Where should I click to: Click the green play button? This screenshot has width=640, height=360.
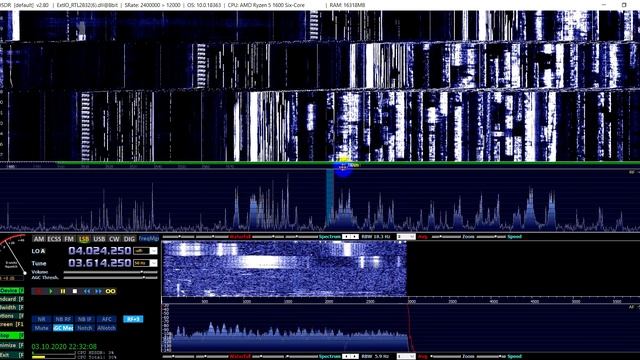pyautogui.click(x=51, y=291)
